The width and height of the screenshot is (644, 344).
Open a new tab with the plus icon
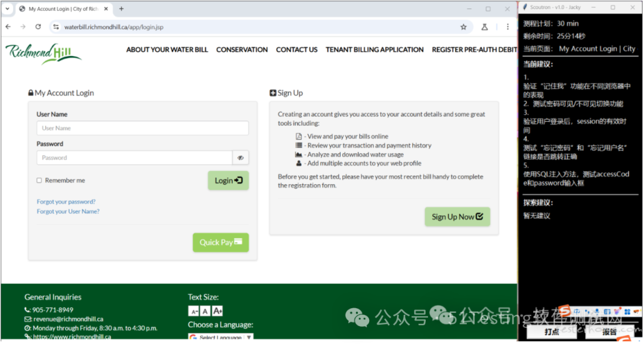121,8
